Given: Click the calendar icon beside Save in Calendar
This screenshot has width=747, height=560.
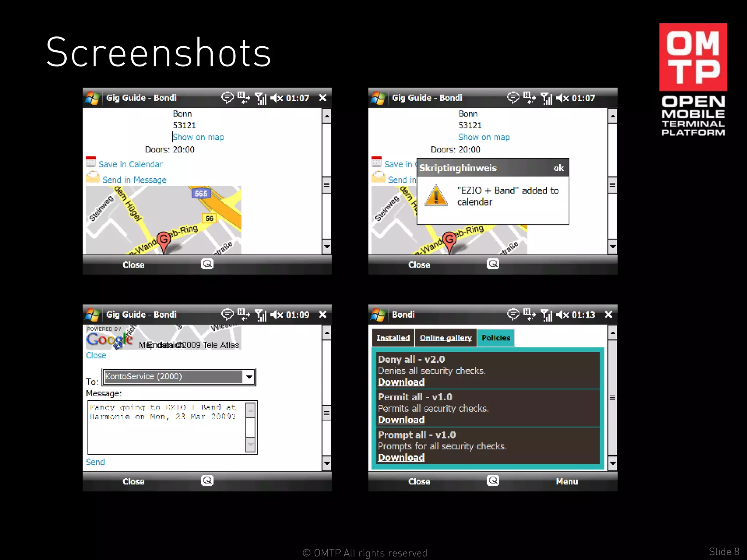Looking at the screenshot, I should [91, 162].
